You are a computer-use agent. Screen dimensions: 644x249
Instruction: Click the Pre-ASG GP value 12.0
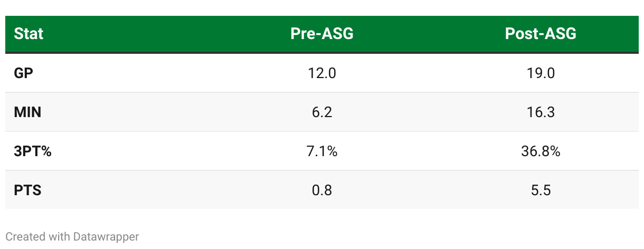coord(321,73)
